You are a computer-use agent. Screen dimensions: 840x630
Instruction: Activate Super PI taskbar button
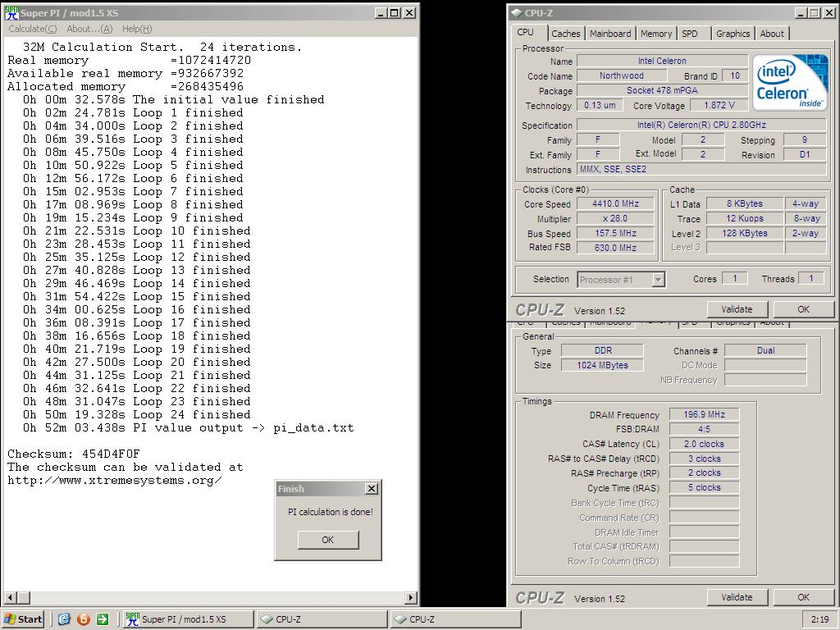pos(189,619)
